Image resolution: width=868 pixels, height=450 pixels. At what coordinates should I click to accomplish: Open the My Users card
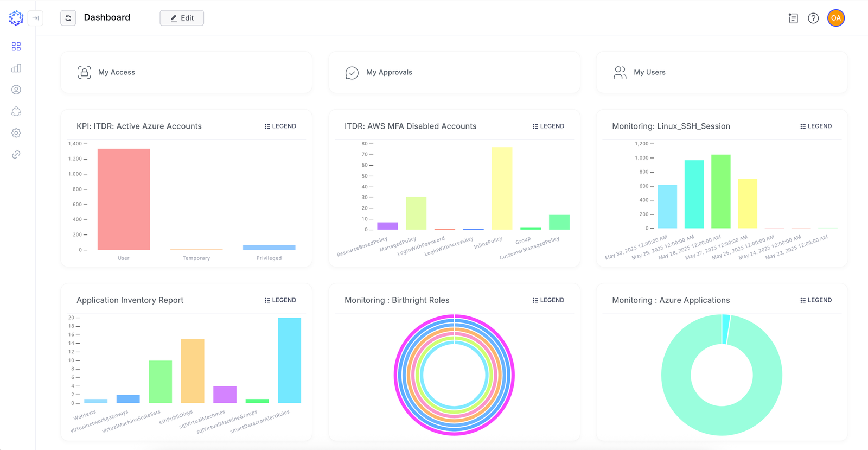pyautogui.click(x=722, y=72)
